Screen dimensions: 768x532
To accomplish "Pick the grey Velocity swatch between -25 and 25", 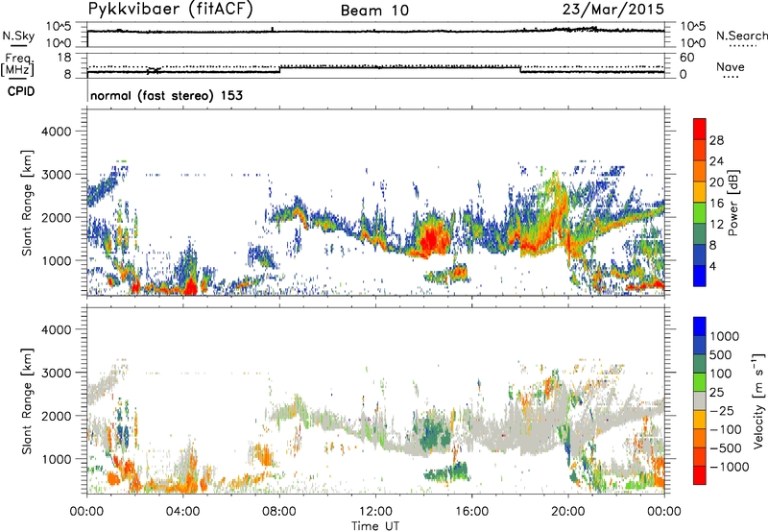I will click(700, 400).
